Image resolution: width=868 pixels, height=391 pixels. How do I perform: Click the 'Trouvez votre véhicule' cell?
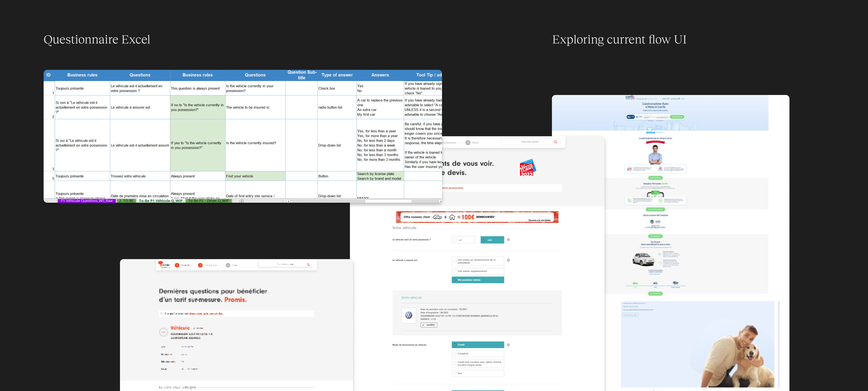pyautogui.click(x=140, y=176)
